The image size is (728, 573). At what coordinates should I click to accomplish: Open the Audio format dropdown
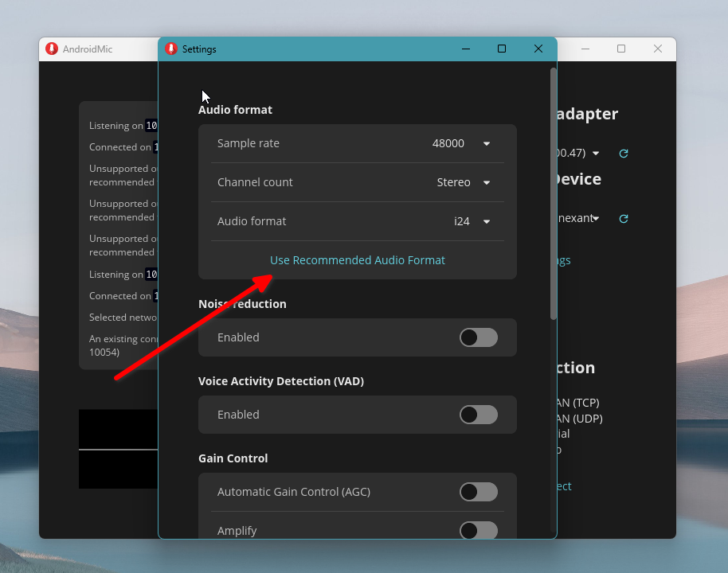(486, 221)
